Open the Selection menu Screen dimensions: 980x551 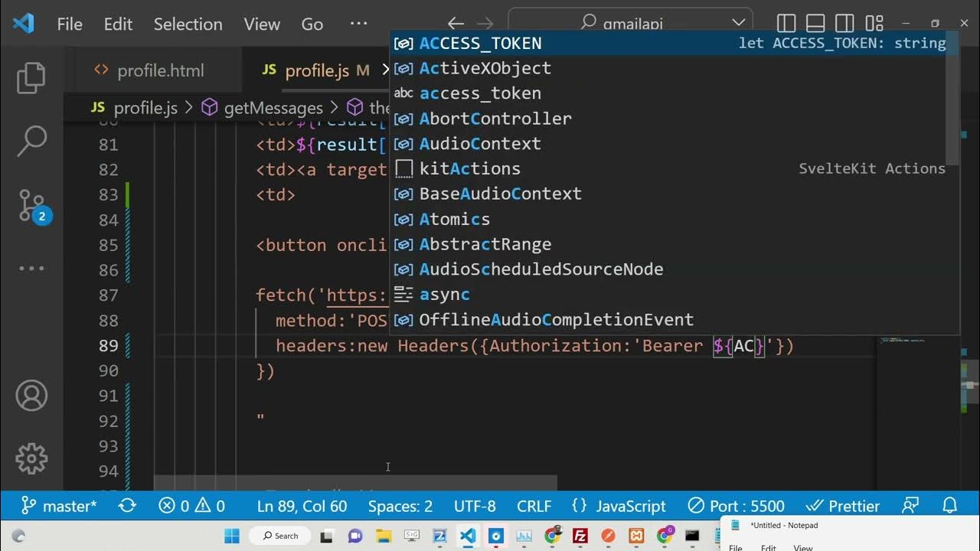coord(188,24)
